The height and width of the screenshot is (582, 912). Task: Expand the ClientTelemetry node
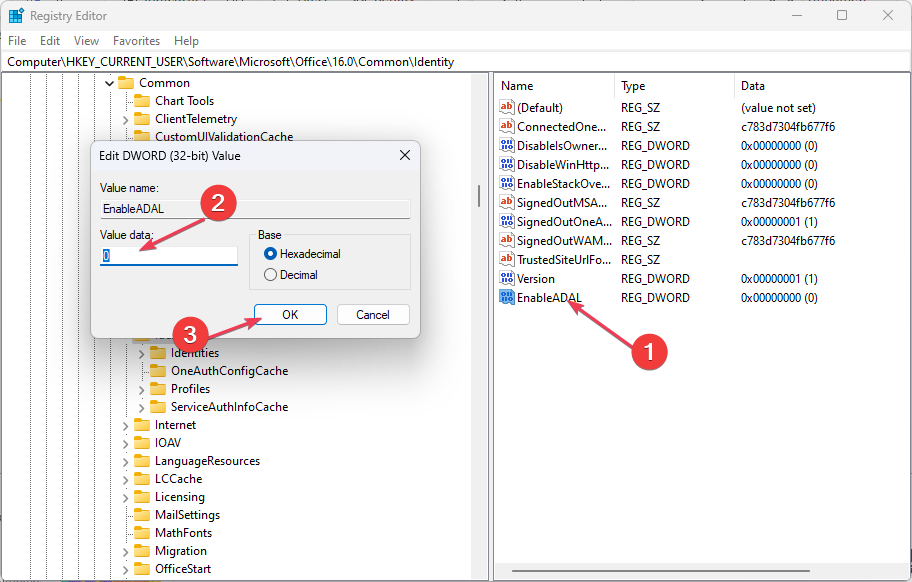click(x=126, y=120)
